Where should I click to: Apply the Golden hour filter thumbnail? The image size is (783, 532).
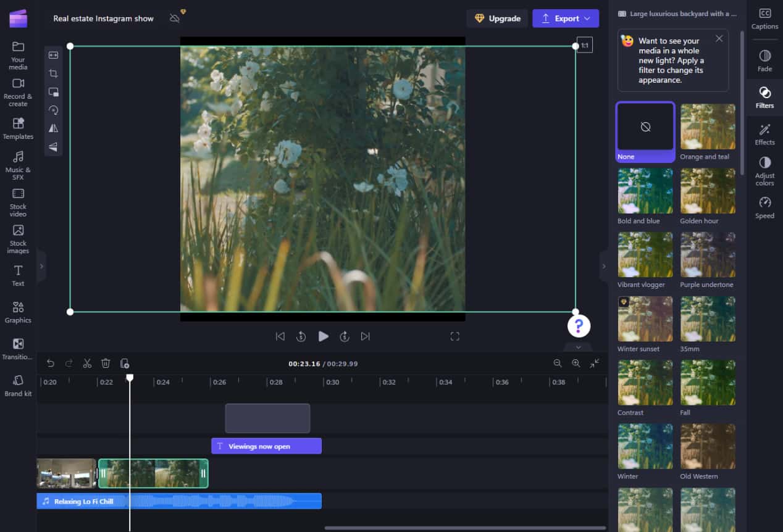pos(708,191)
